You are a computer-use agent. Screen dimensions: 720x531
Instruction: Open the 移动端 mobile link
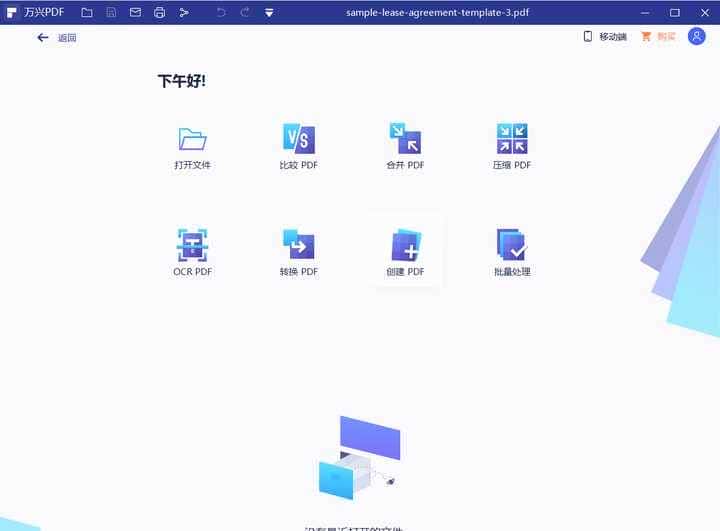pyautogui.click(x=605, y=36)
